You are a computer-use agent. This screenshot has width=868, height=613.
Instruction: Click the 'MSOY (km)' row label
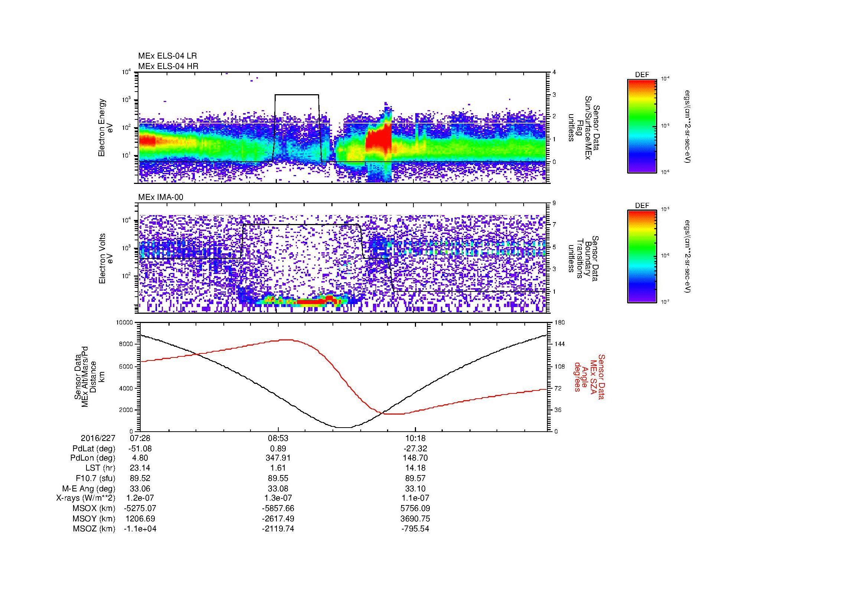pyautogui.click(x=94, y=518)
